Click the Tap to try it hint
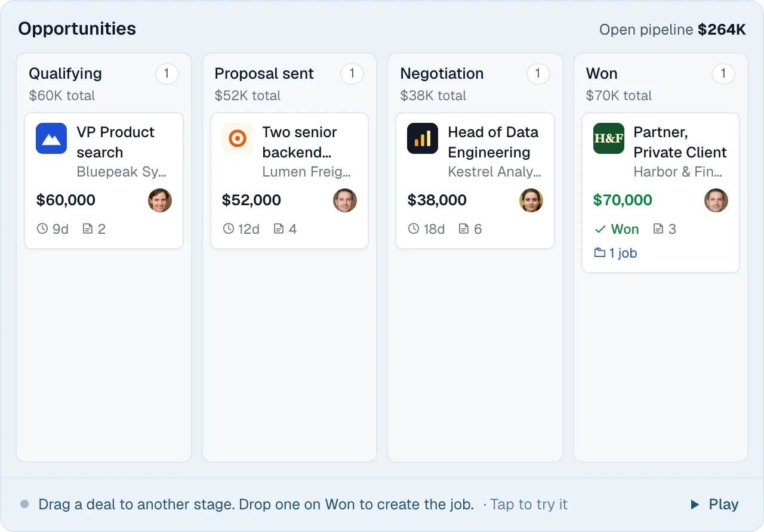Image resolution: width=764 pixels, height=532 pixels. pos(528,505)
